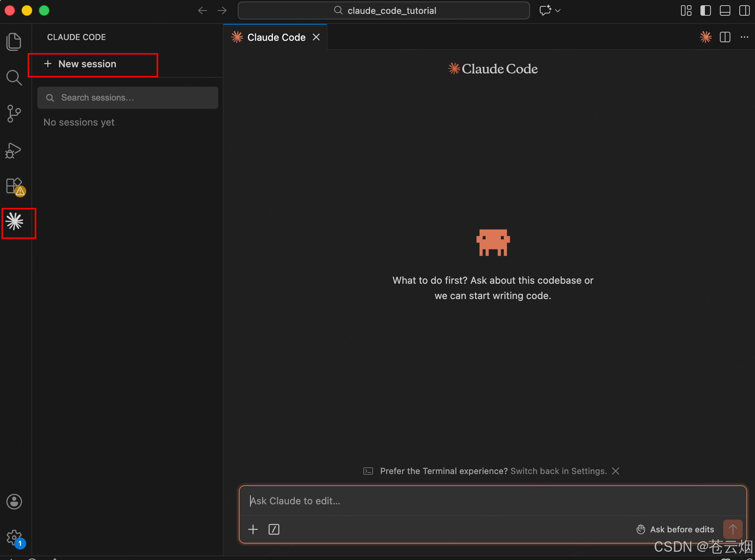Close the Claude Code tab
Image resolution: width=755 pixels, height=560 pixels.
(x=316, y=37)
